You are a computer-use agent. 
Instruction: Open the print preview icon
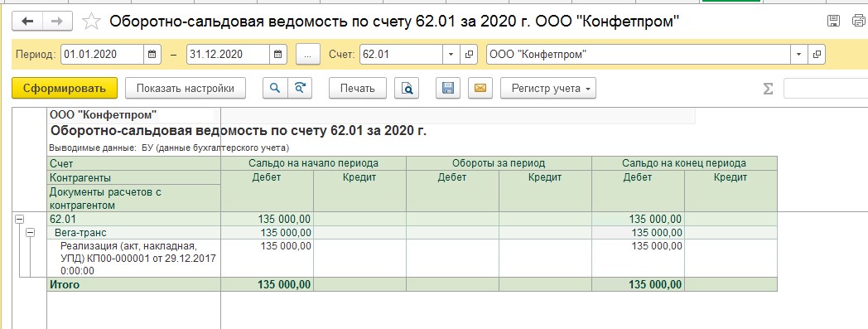(407, 88)
